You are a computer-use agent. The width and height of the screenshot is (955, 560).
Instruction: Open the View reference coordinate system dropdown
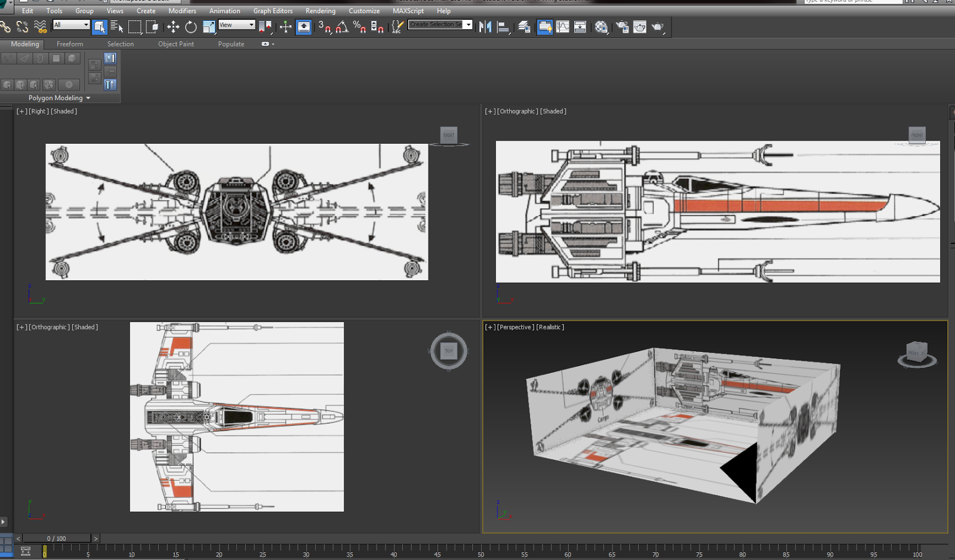click(x=236, y=24)
